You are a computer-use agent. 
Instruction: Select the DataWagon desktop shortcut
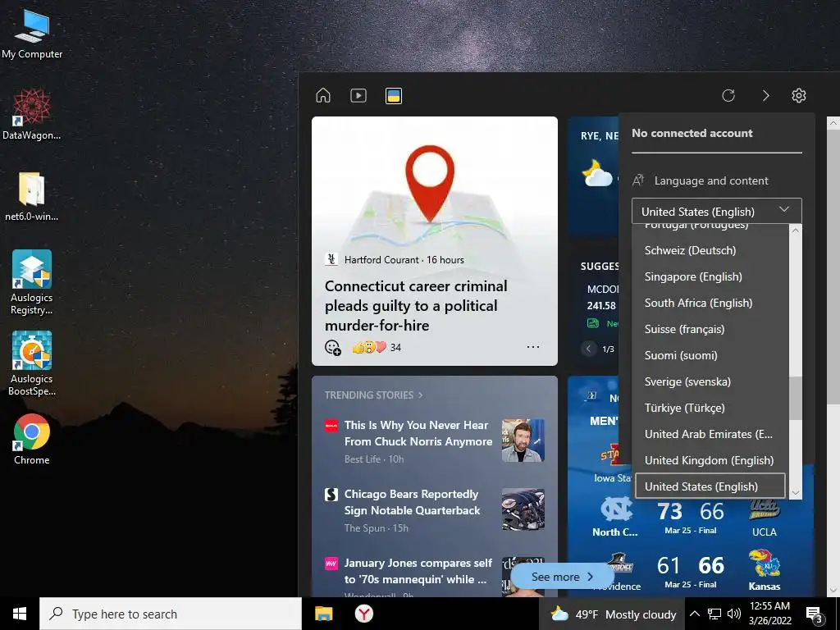(x=32, y=115)
